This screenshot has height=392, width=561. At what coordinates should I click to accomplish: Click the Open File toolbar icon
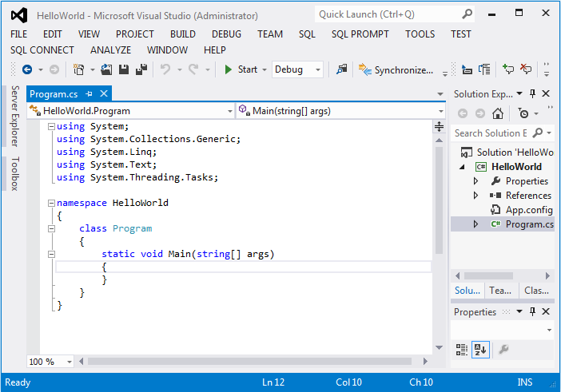[106, 69]
